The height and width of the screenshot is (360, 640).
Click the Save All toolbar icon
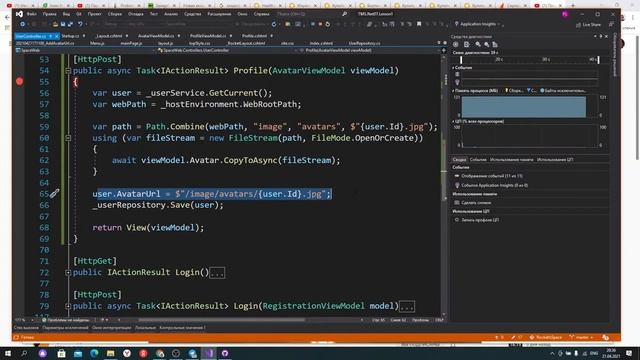(70, 24)
